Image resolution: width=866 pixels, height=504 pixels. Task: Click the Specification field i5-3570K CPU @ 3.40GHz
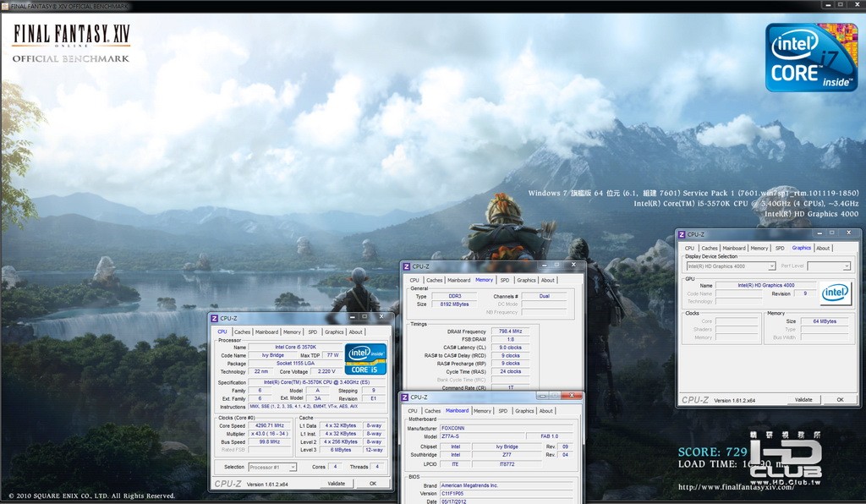click(x=317, y=382)
